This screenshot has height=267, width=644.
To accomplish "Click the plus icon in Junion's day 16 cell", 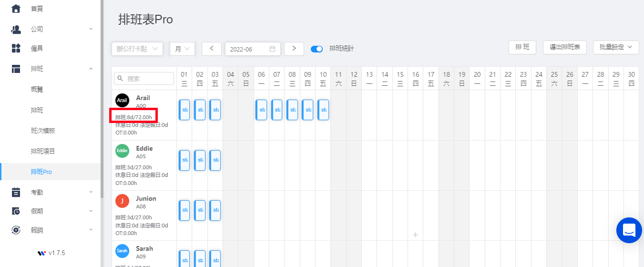I will [415, 235].
